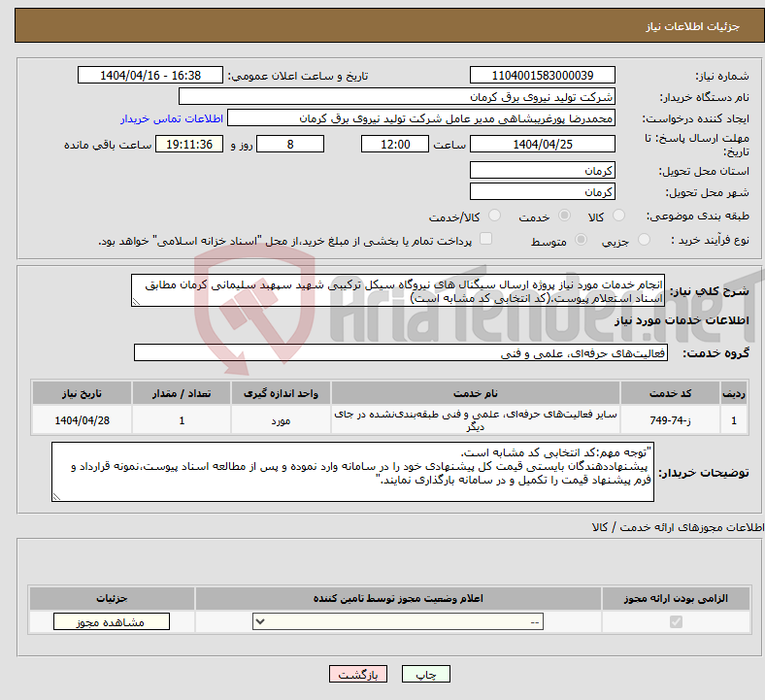Select the جزیی purchase type radio

(644, 240)
